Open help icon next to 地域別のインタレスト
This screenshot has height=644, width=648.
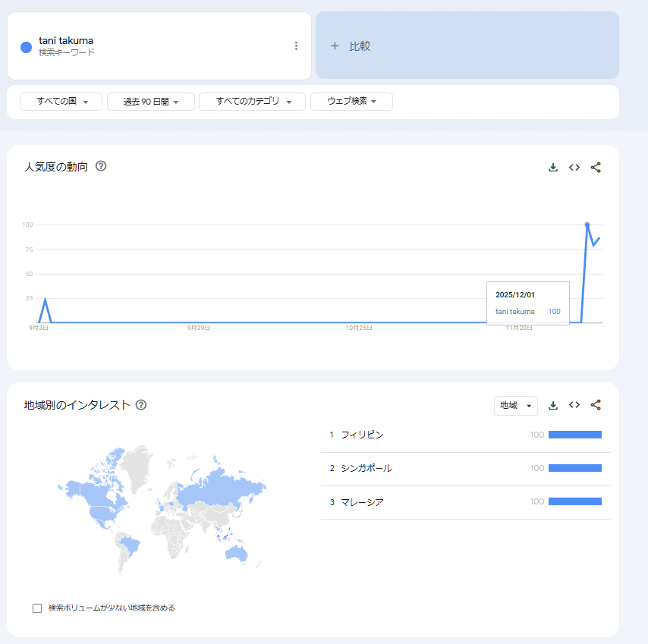coord(140,405)
